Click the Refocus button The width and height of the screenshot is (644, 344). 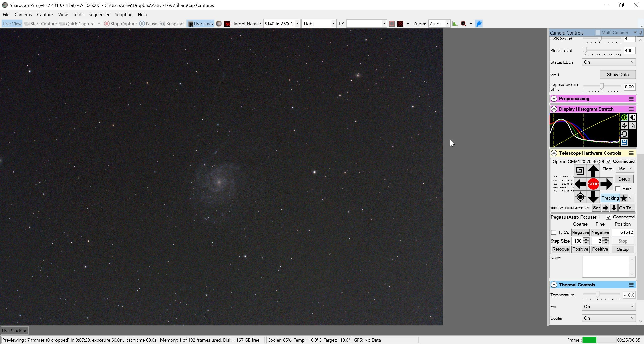point(560,249)
